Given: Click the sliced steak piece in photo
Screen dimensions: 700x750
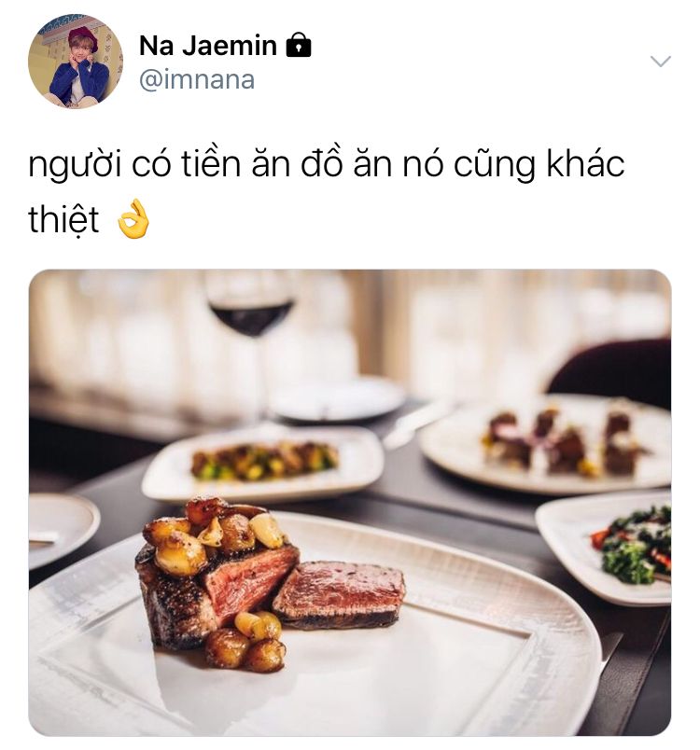Looking at the screenshot, I should [x=339, y=593].
